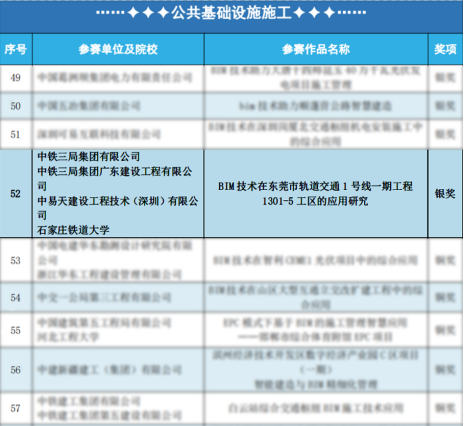Select the text 中铁三局集团有限公司
464x426 pixels.
89,156
